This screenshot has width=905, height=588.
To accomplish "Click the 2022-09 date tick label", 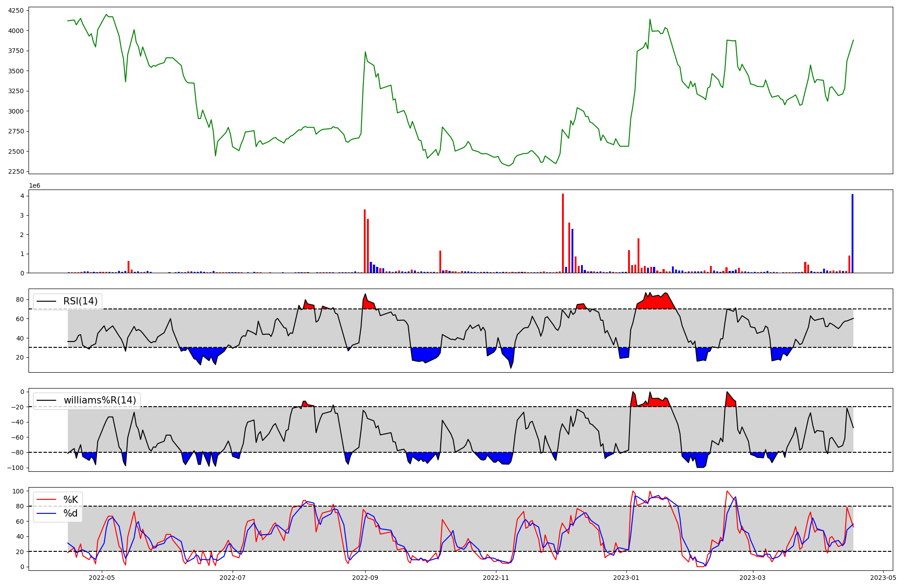I will tap(365, 578).
